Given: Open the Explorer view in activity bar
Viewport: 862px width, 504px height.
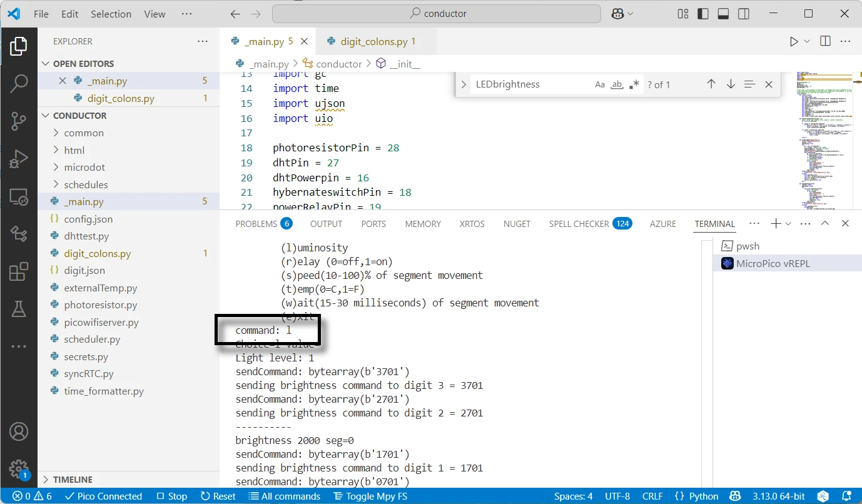Looking at the screenshot, I should point(19,47).
